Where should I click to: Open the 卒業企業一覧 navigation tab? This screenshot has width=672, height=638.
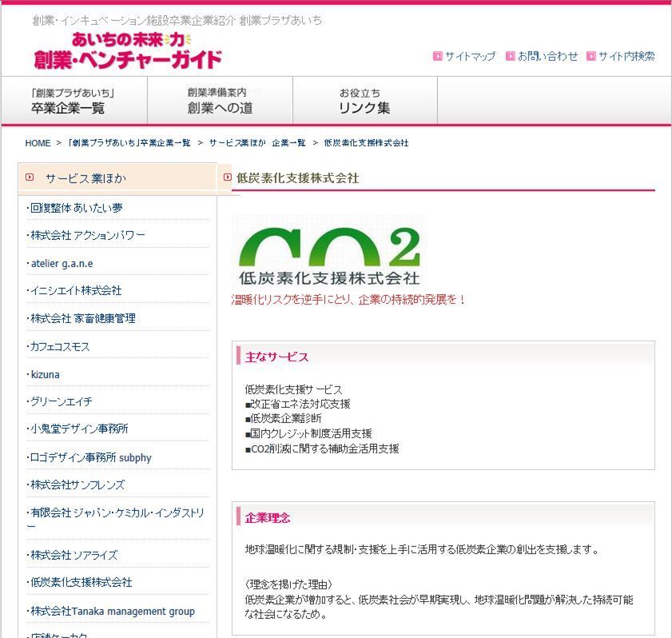pos(74,101)
